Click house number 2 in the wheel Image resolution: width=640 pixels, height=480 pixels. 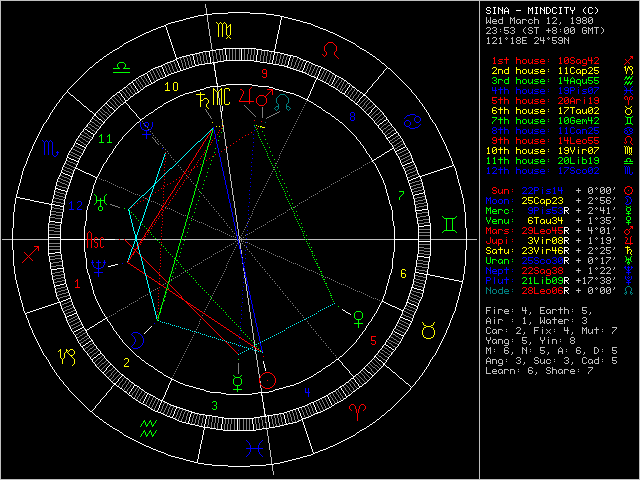pyautogui.click(x=127, y=362)
